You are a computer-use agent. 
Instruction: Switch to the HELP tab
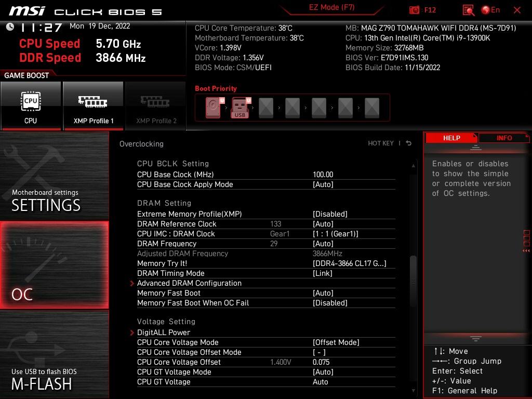pyautogui.click(x=451, y=138)
